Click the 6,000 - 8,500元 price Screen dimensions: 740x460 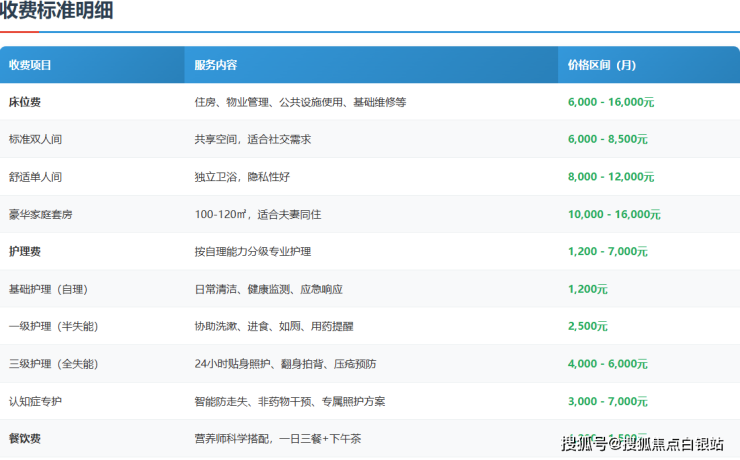coord(607,139)
